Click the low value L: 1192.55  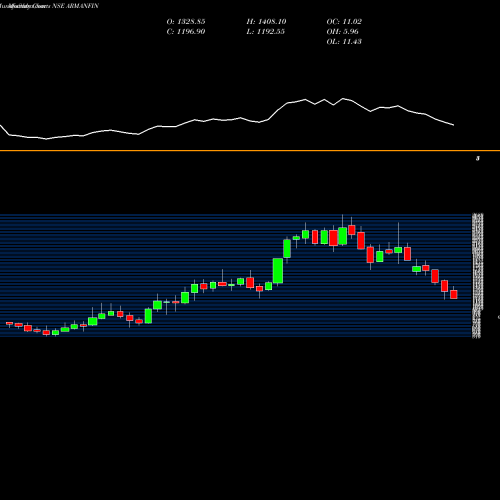point(265,31)
